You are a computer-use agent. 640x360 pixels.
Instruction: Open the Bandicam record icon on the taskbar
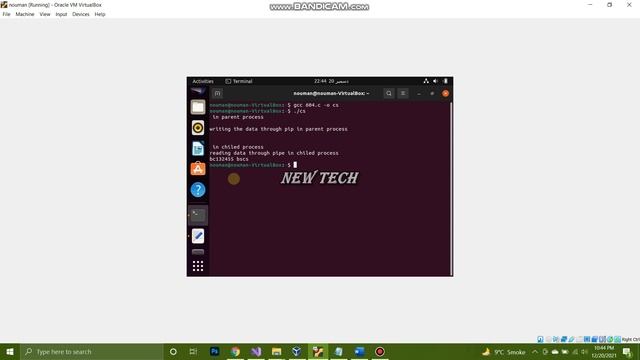[380, 351]
